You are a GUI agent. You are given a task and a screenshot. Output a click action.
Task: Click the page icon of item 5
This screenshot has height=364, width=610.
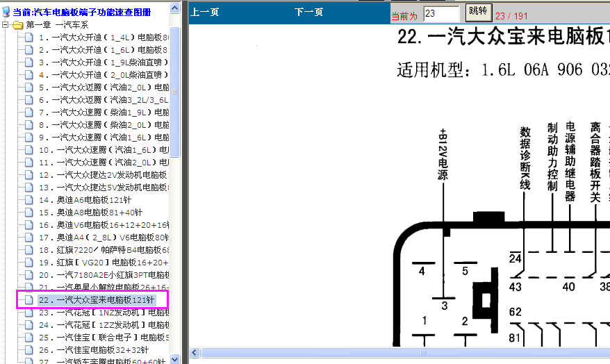(28, 88)
